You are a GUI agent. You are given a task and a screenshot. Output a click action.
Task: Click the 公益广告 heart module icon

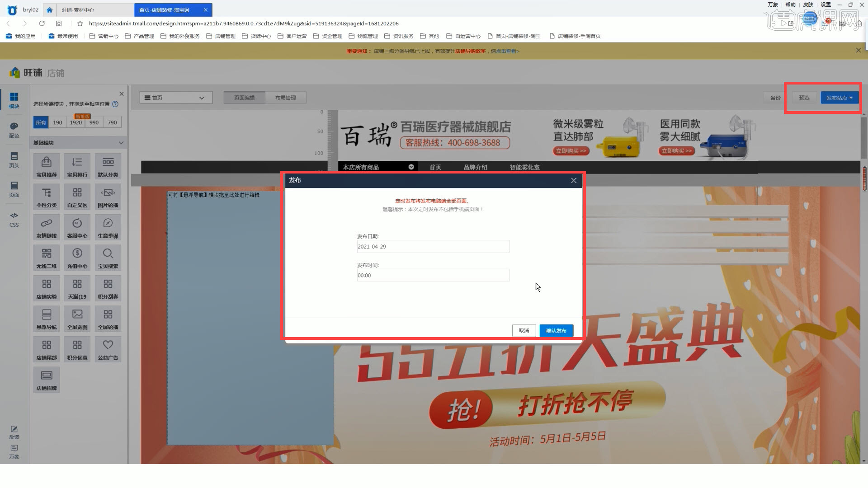(108, 349)
